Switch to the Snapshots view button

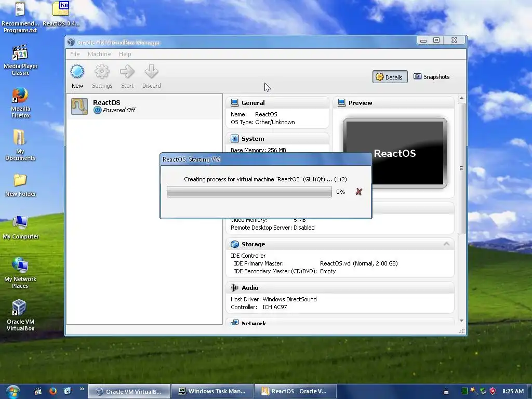tap(431, 77)
